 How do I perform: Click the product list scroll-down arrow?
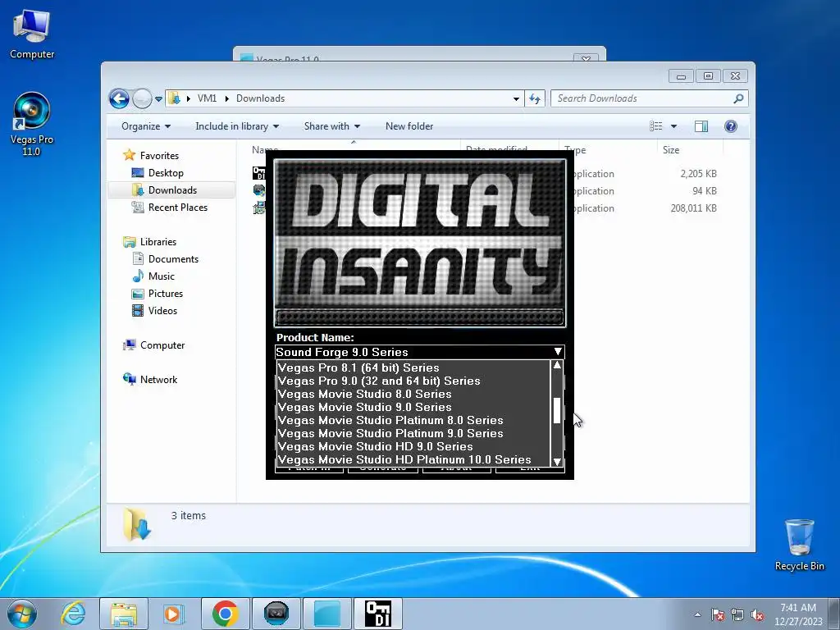557,461
